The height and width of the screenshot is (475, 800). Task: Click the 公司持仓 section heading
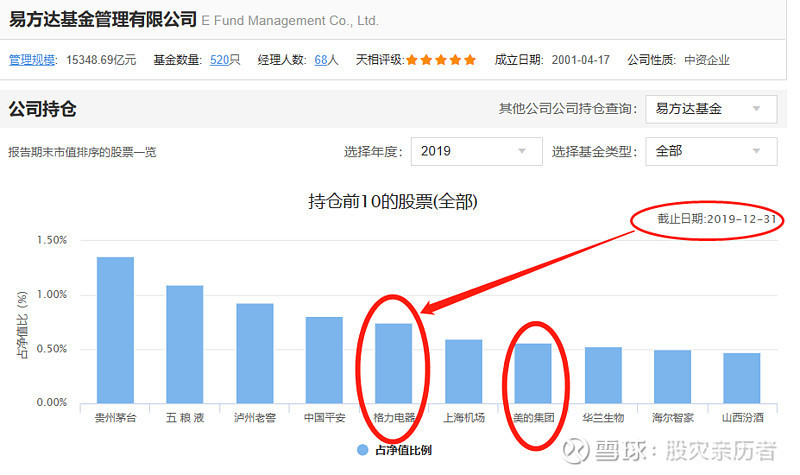point(42,109)
